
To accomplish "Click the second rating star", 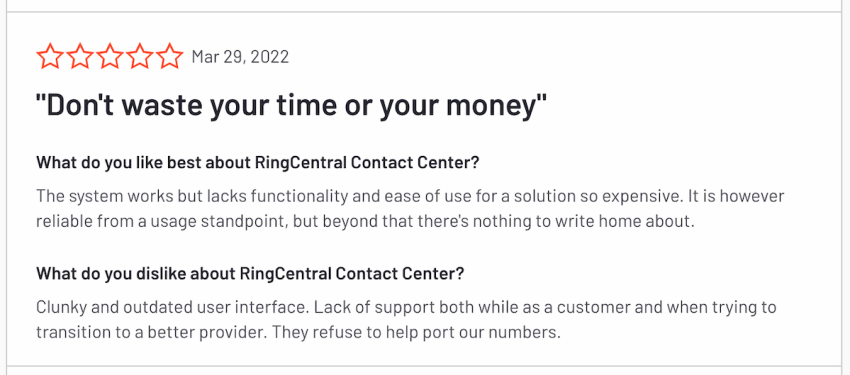I will 80,56.
